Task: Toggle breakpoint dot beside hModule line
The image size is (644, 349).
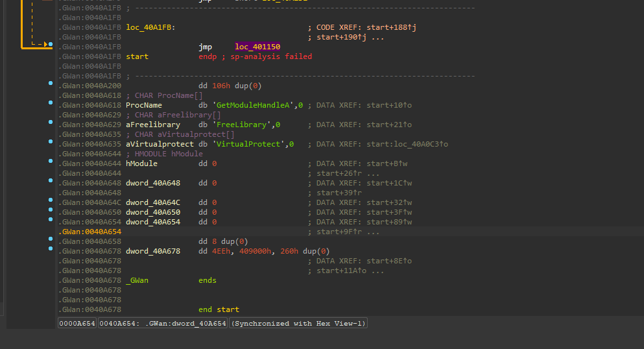Action: [x=51, y=161]
